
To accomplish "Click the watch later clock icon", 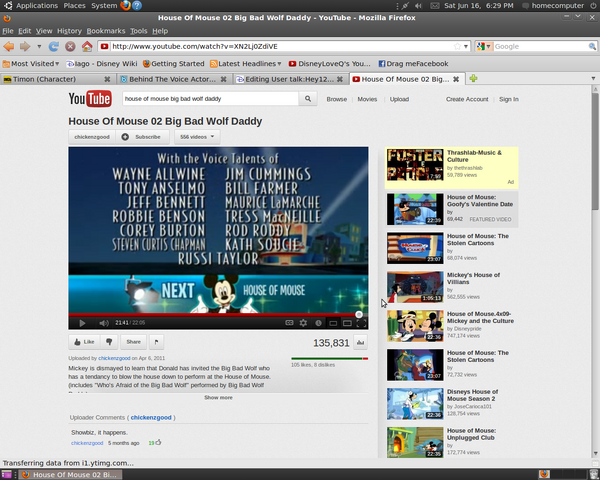I will 318,323.
